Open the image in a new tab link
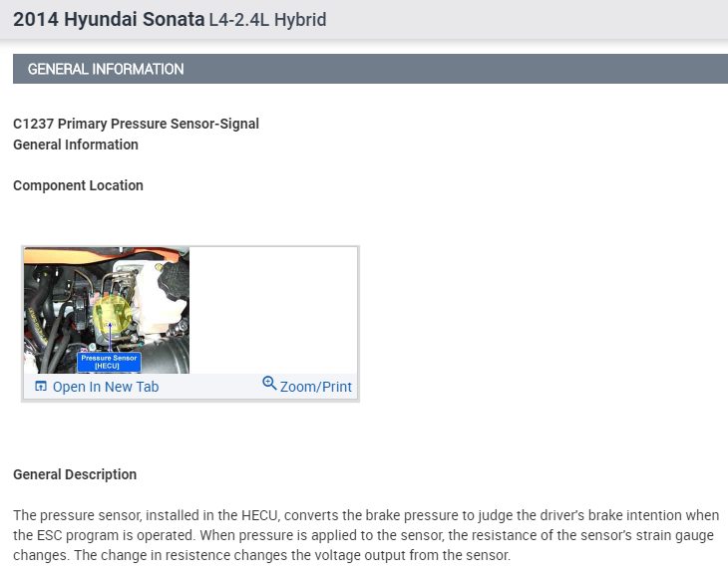Viewport: 728px width, 580px height. (105, 387)
